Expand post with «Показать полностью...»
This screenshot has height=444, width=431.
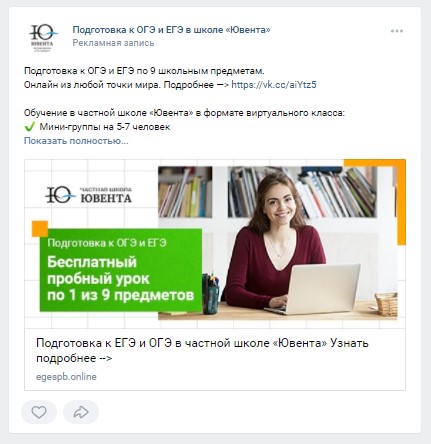click(x=76, y=141)
